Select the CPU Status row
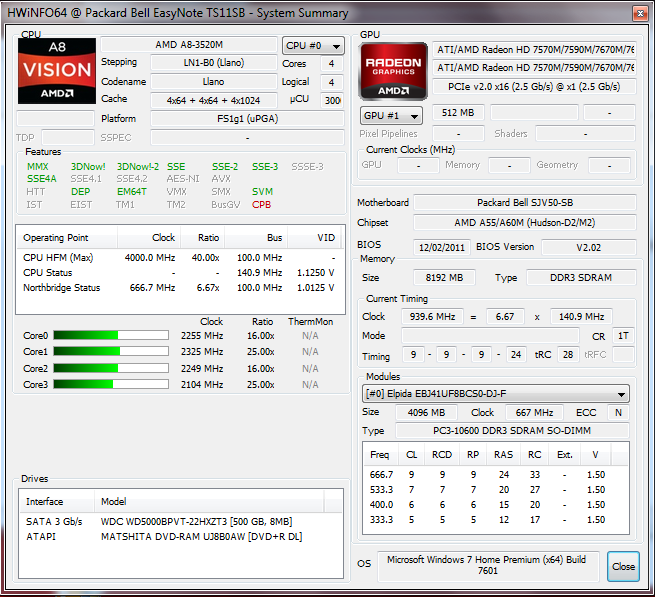Screen dimensions: 655x597 (x=180, y=273)
